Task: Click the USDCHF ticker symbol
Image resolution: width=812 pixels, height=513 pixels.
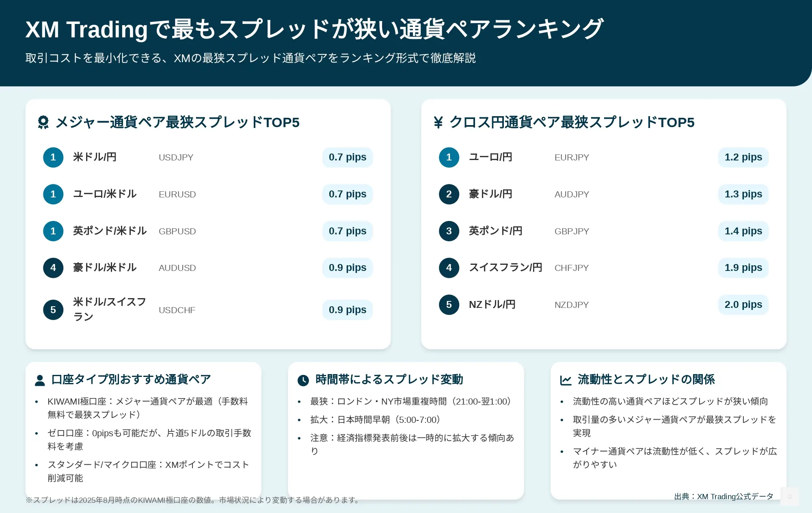Action: [177, 310]
